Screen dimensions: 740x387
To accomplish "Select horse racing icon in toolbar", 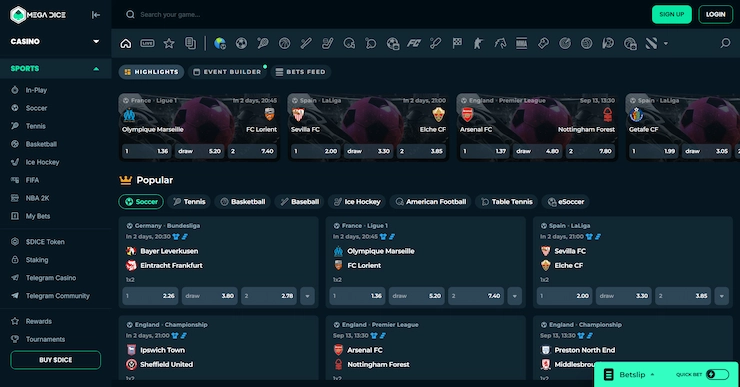I will 500,43.
